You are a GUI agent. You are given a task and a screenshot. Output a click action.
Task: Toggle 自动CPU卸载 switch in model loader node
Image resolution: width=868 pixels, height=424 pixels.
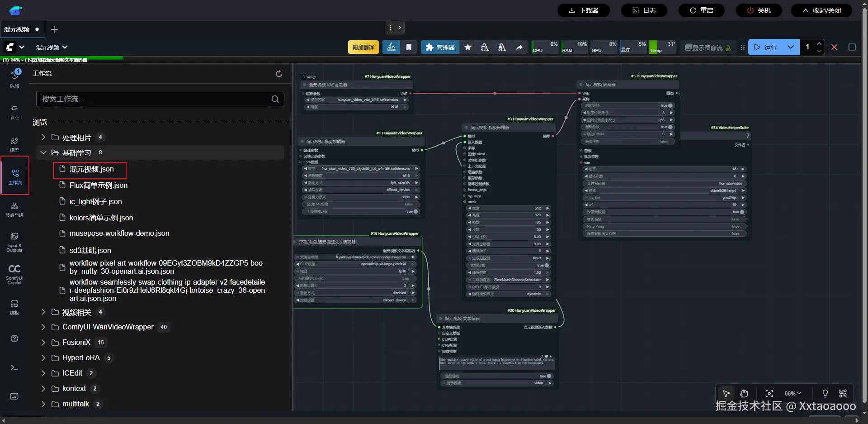click(x=361, y=204)
